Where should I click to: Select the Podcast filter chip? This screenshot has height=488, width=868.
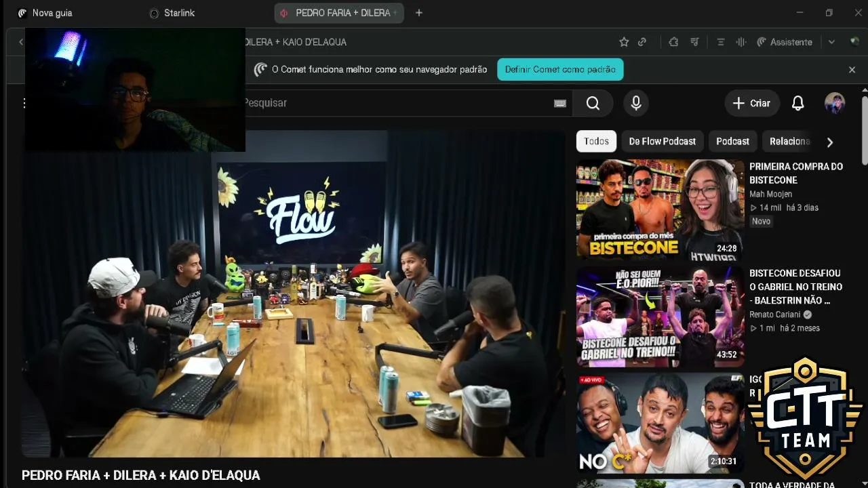[x=733, y=141]
